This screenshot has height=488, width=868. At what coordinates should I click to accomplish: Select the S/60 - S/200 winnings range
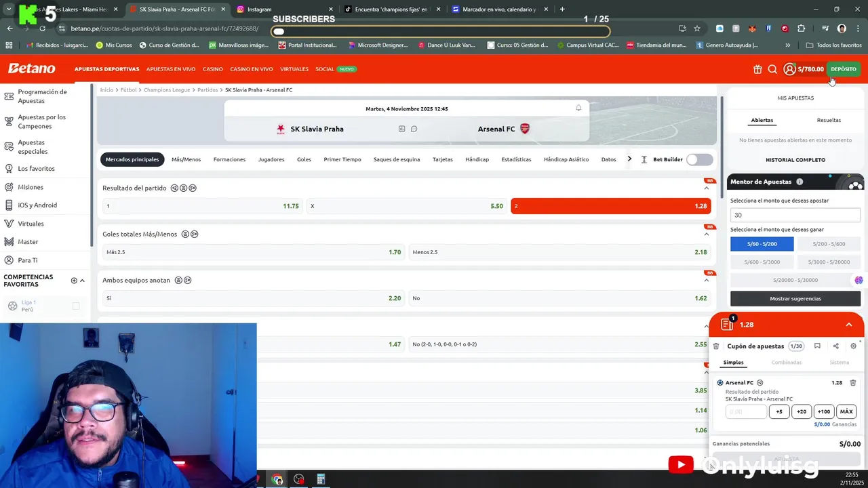762,244
